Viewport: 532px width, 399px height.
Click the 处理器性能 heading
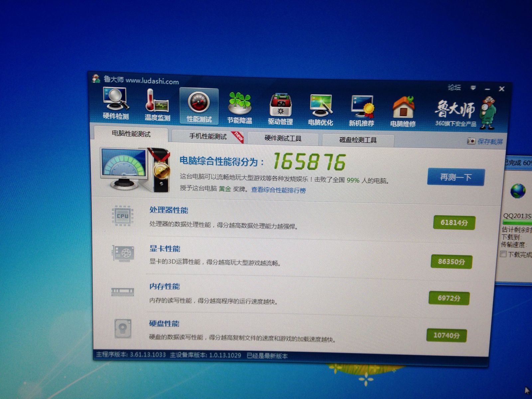[x=169, y=210]
